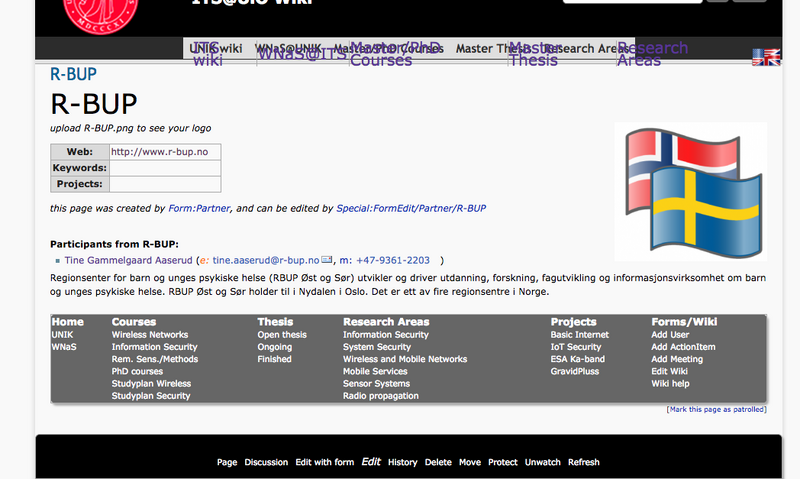Open the Master/PhD Courses menu item
The width and height of the screenshot is (800, 479).
tap(389, 48)
